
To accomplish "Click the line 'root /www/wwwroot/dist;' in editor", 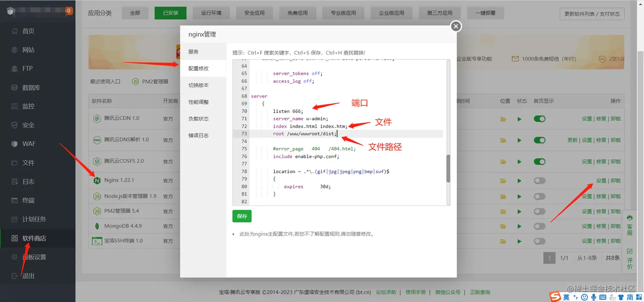I will click(305, 134).
